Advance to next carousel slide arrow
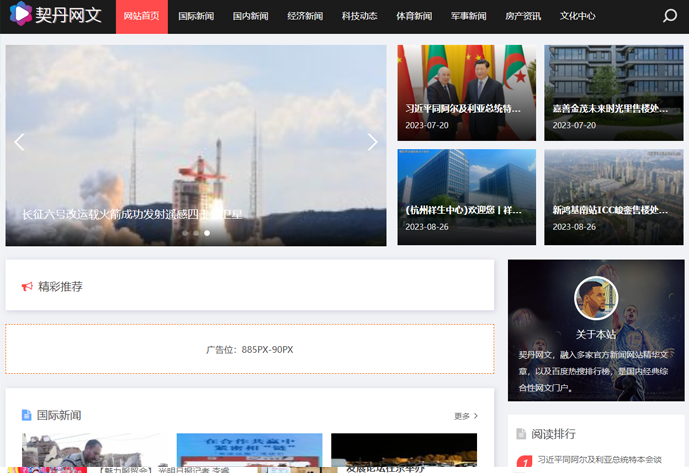This screenshot has width=689, height=473. click(372, 142)
